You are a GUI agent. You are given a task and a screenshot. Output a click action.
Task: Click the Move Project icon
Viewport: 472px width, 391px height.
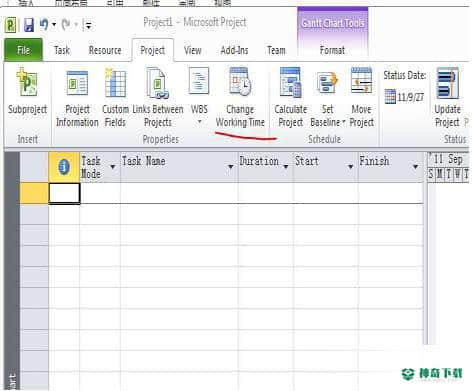point(362,81)
